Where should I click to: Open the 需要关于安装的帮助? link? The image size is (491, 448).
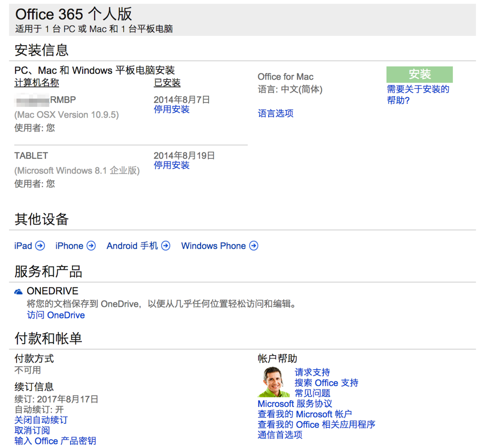click(x=418, y=95)
